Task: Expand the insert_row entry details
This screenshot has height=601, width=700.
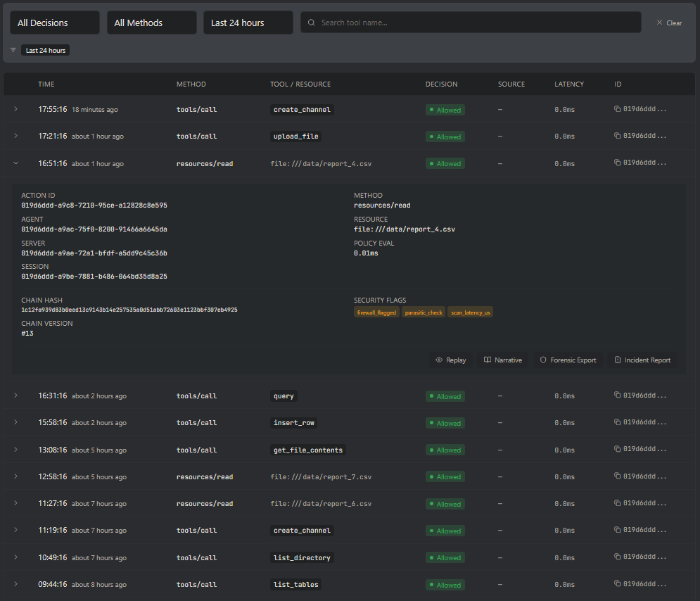Action: pyautogui.click(x=15, y=422)
